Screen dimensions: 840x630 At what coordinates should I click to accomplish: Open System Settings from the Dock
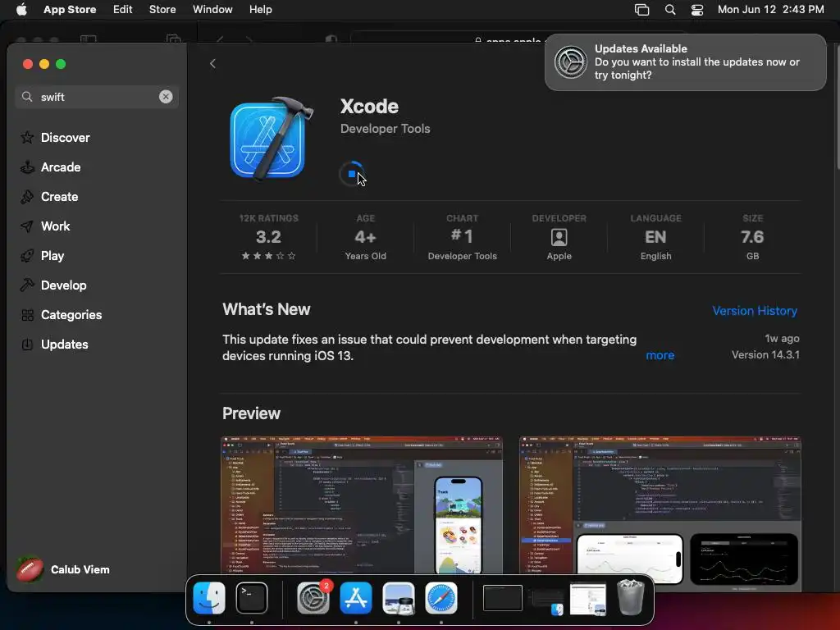(x=314, y=598)
